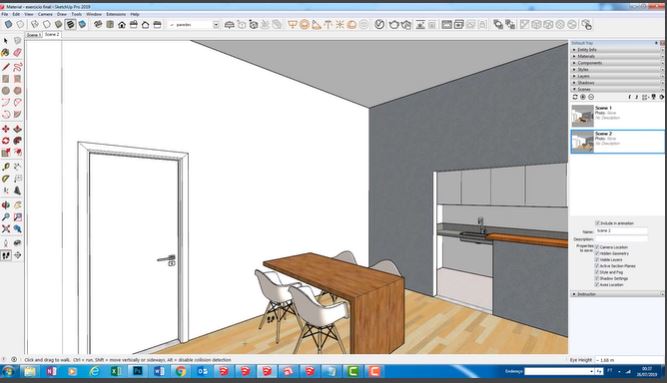Screen dimensions: 667x383
Task: Expand the Layers panel
Action: (617, 76)
